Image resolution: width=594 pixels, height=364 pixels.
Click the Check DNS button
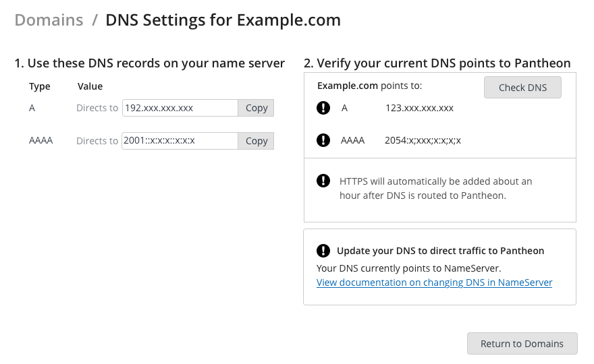click(x=522, y=88)
